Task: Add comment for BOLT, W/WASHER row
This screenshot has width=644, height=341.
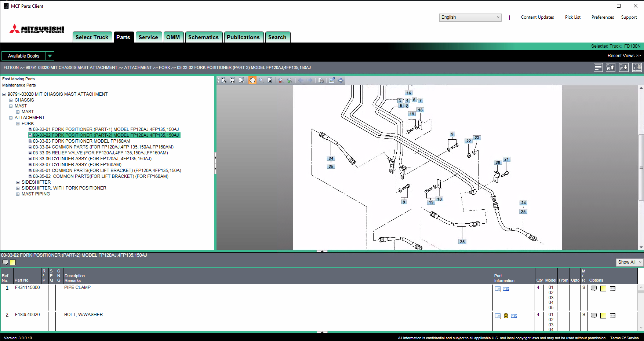Action: pyautogui.click(x=594, y=316)
